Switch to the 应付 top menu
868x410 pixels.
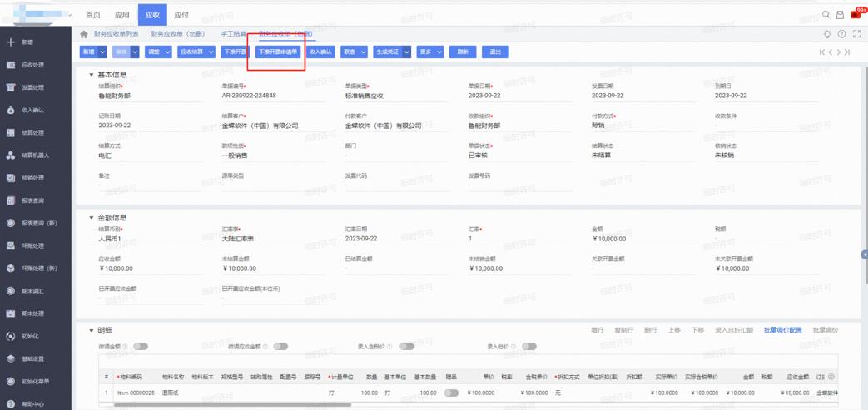pyautogui.click(x=181, y=15)
